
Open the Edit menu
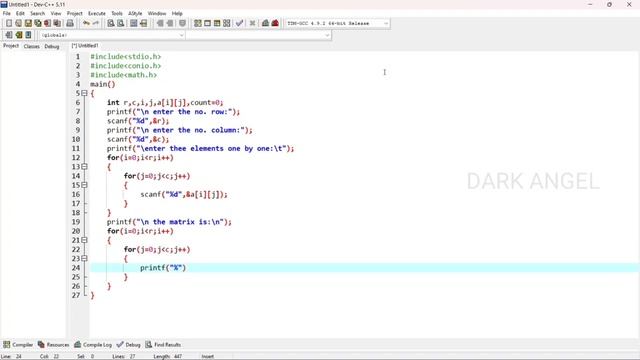tap(20, 13)
